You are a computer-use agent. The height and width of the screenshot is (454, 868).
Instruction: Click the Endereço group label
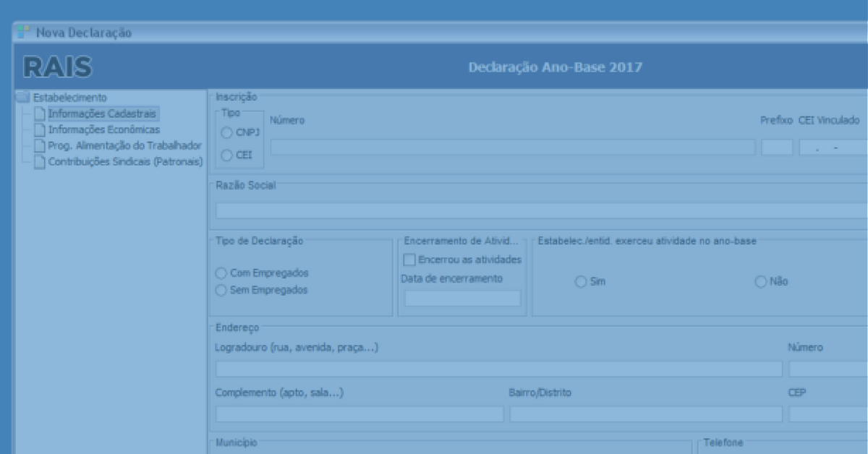point(237,328)
